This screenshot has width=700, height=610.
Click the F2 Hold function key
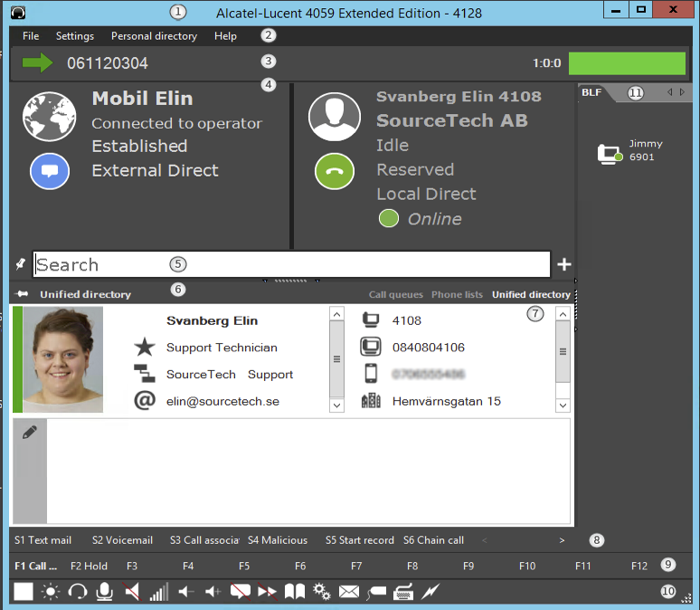[x=89, y=567]
